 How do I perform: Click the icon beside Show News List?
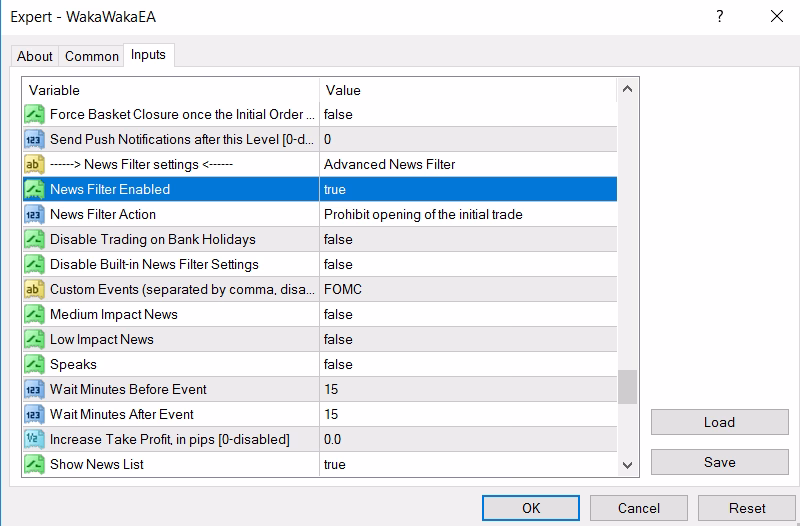(34, 464)
